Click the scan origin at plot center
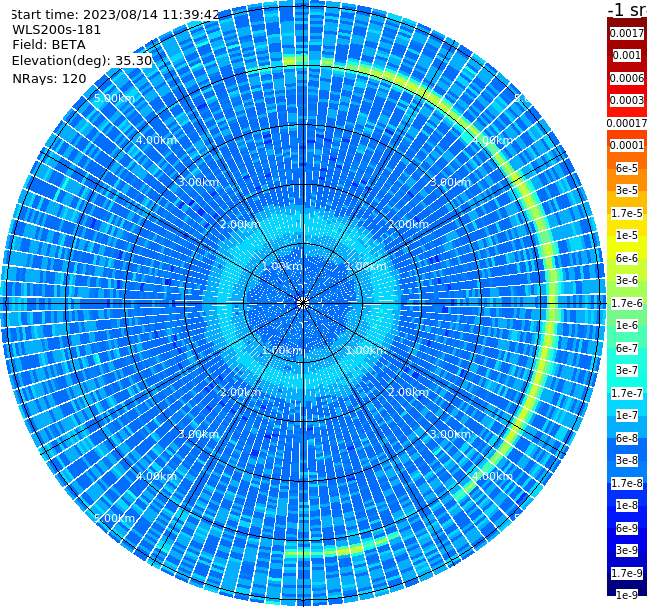The height and width of the screenshot is (607, 647). pos(303,303)
